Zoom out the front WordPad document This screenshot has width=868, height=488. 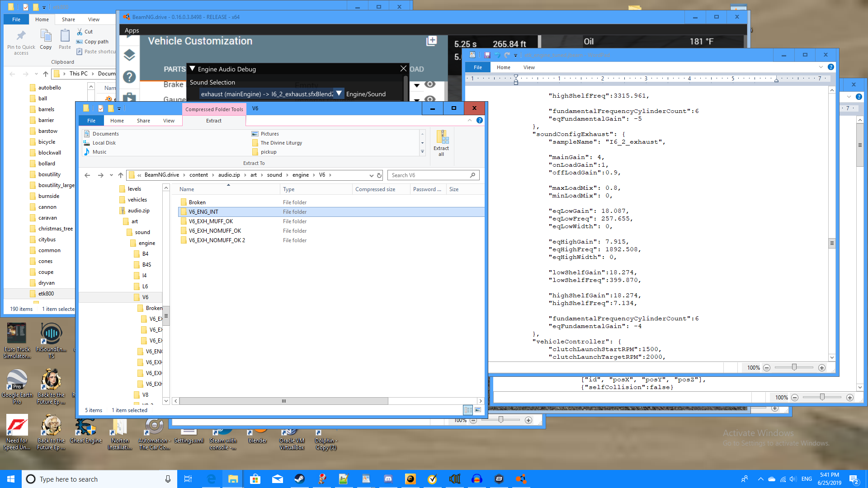767,368
